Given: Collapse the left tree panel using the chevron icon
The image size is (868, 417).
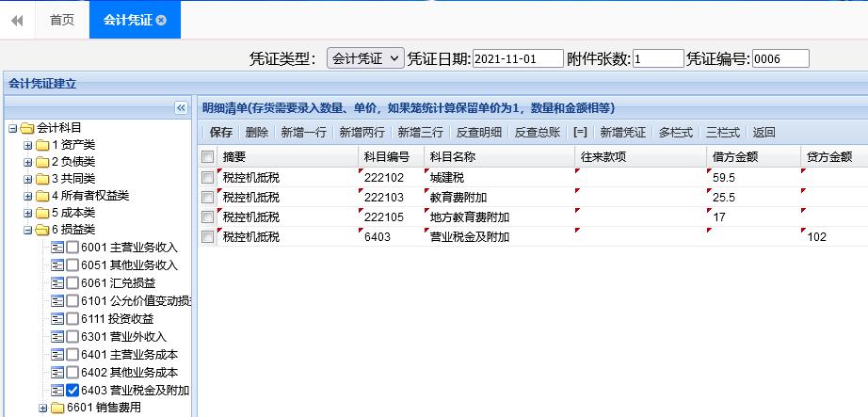Looking at the screenshot, I should (181, 108).
